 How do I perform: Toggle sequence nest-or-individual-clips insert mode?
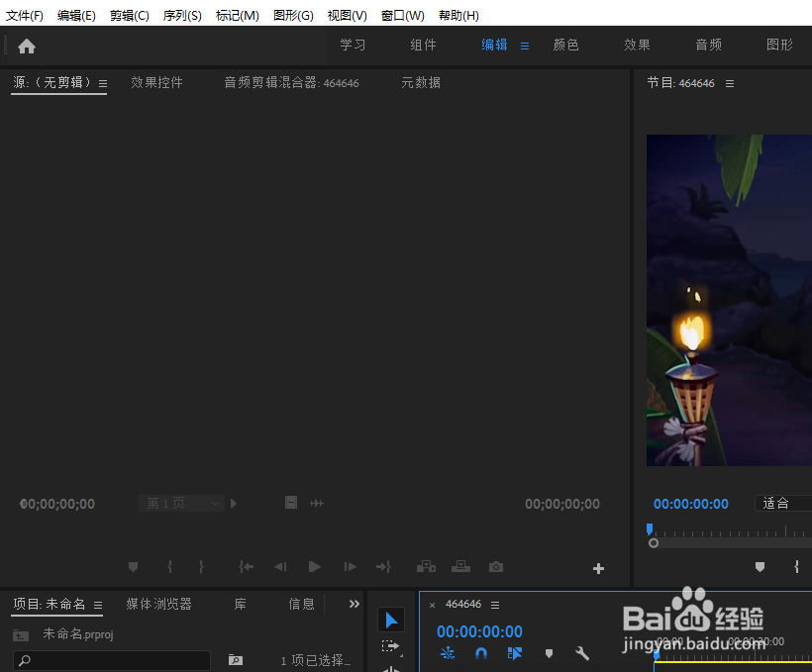pyautogui.click(x=448, y=654)
